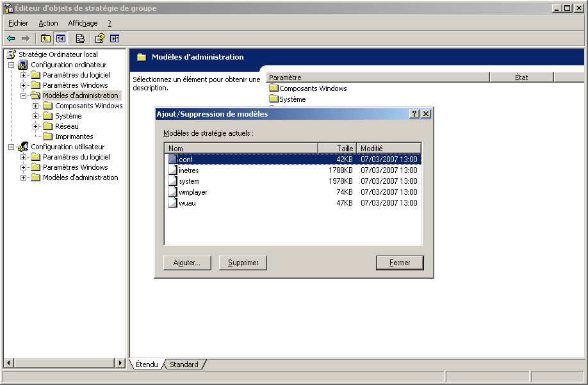Sort templates by the Taille column header

click(336, 148)
